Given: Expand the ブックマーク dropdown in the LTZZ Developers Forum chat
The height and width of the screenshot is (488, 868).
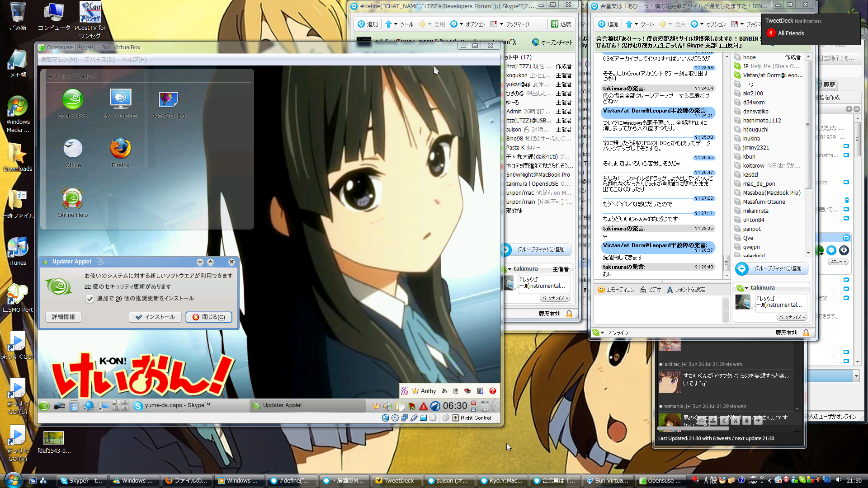Looking at the screenshot, I should [510, 24].
